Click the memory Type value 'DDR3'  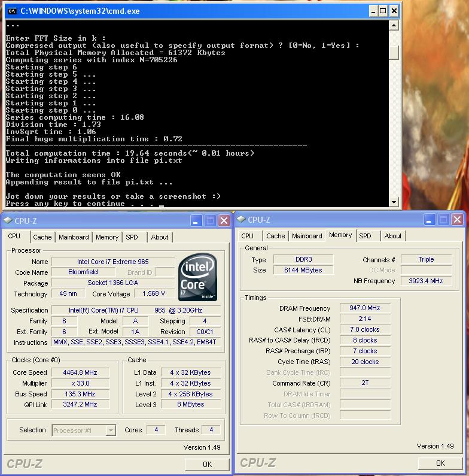pyautogui.click(x=303, y=259)
